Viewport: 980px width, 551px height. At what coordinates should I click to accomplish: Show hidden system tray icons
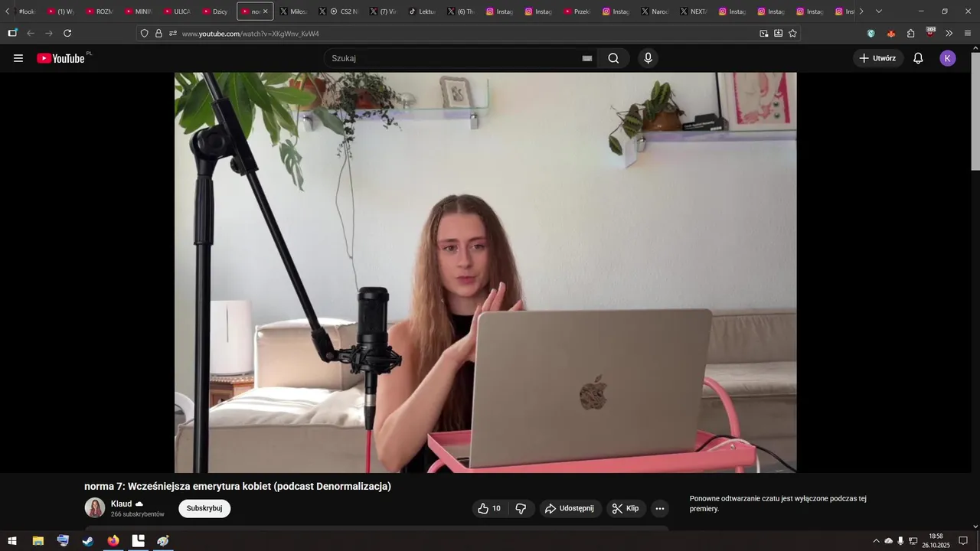pyautogui.click(x=877, y=541)
